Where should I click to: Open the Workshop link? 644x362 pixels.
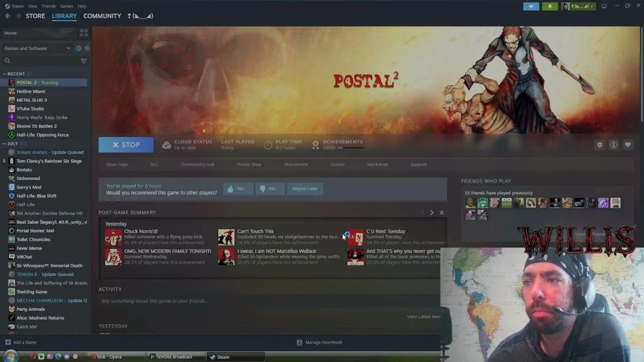(377, 164)
